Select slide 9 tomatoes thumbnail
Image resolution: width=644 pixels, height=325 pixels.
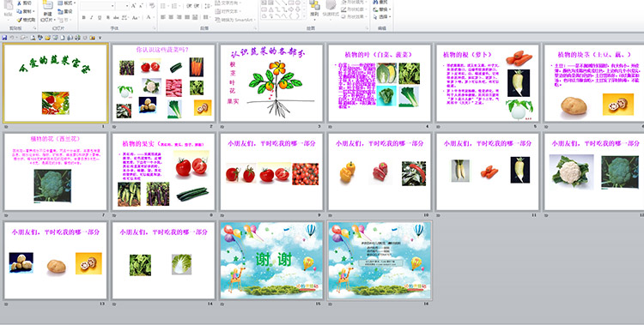pyautogui.click(x=271, y=172)
